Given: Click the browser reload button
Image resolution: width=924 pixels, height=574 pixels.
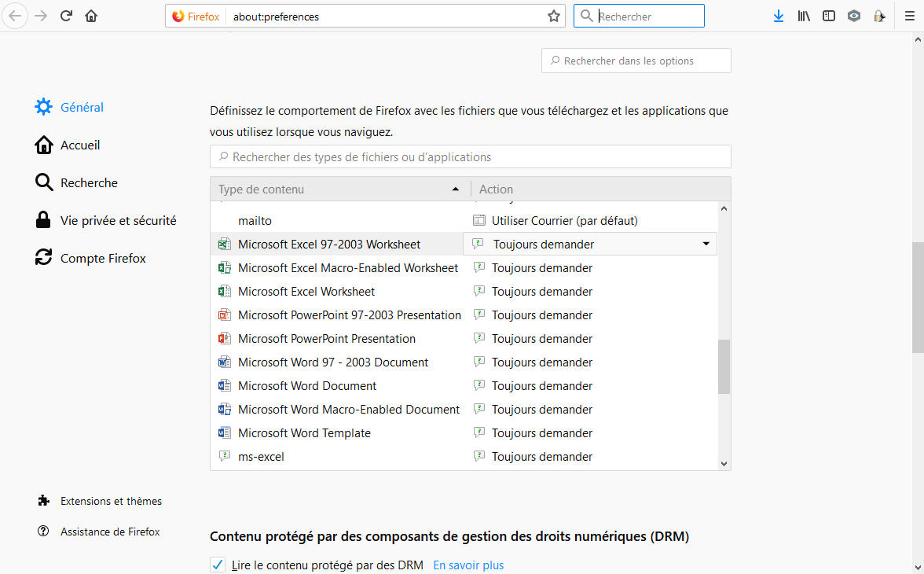Looking at the screenshot, I should [x=66, y=16].
